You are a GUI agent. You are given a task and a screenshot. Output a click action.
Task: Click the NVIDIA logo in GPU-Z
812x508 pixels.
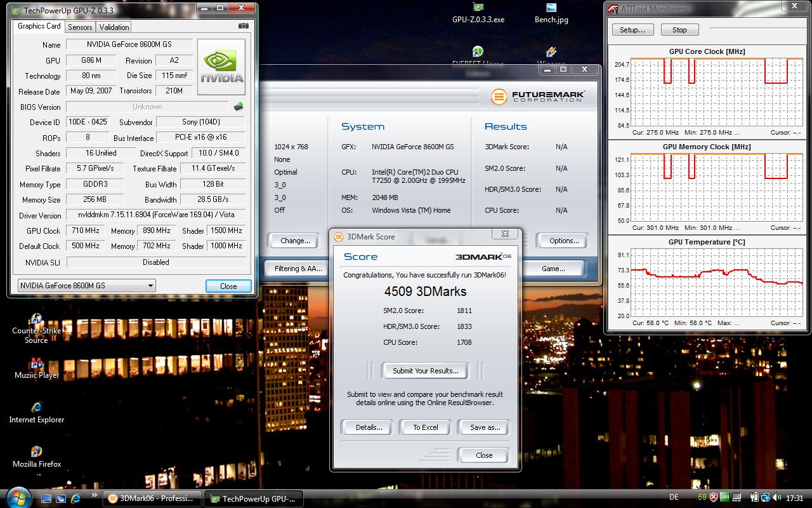point(221,67)
